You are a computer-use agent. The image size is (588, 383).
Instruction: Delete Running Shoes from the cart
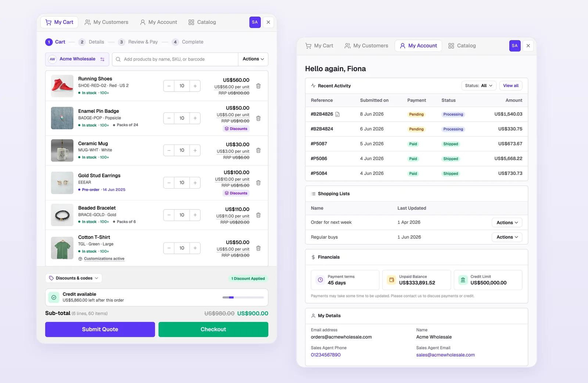[258, 86]
